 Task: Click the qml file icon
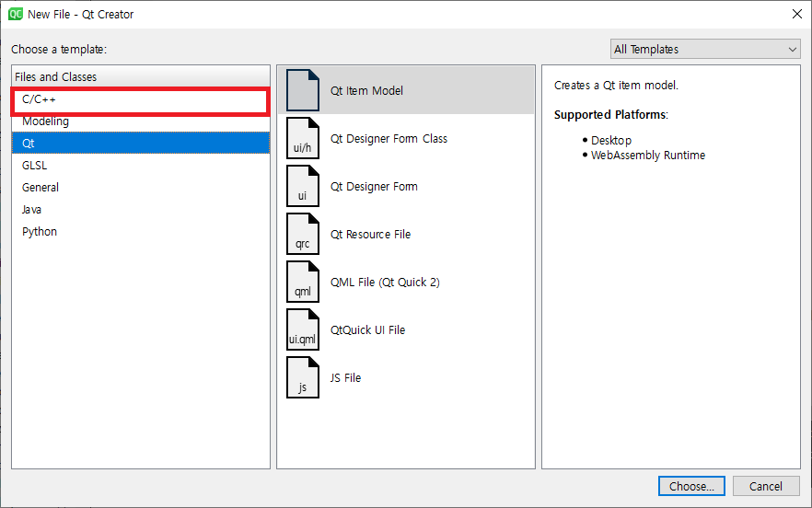(303, 283)
